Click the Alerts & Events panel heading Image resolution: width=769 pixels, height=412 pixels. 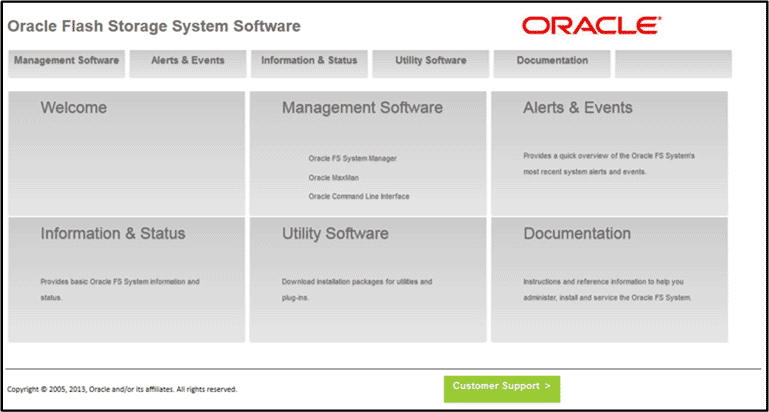tap(578, 107)
